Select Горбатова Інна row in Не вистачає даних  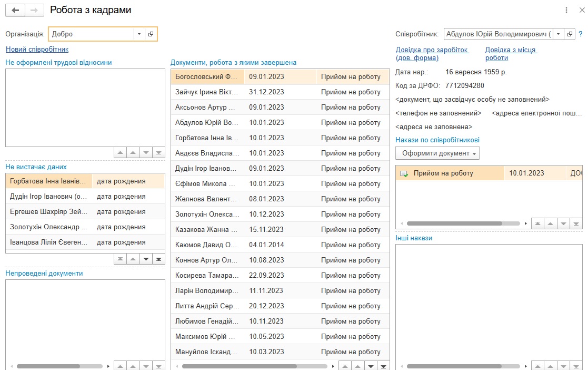(x=47, y=181)
